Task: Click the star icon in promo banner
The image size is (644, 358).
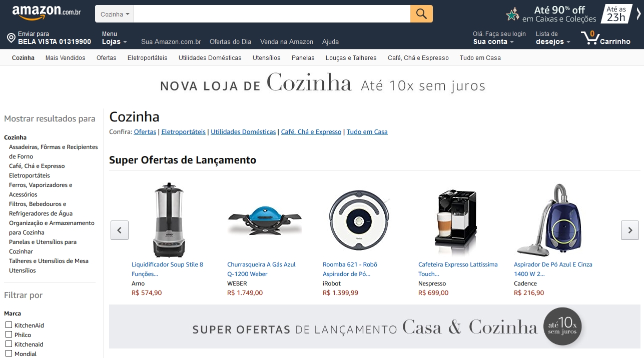Action: coord(512,14)
